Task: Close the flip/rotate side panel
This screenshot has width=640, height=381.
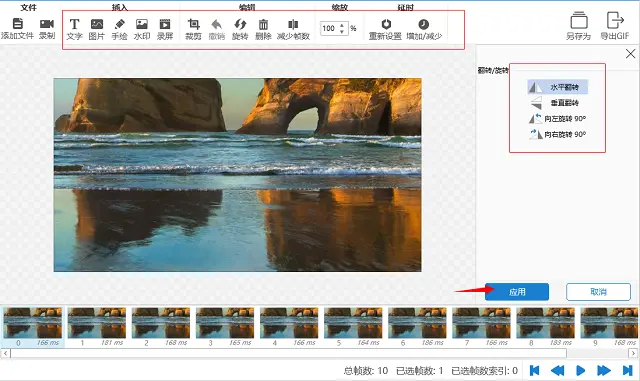Action: pos(630,53)
